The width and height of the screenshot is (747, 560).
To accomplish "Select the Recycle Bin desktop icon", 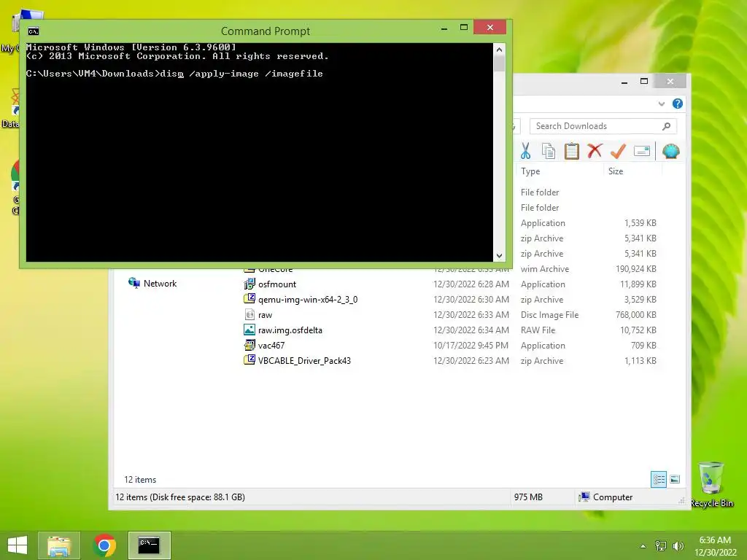I will click(x=711, y=485).
